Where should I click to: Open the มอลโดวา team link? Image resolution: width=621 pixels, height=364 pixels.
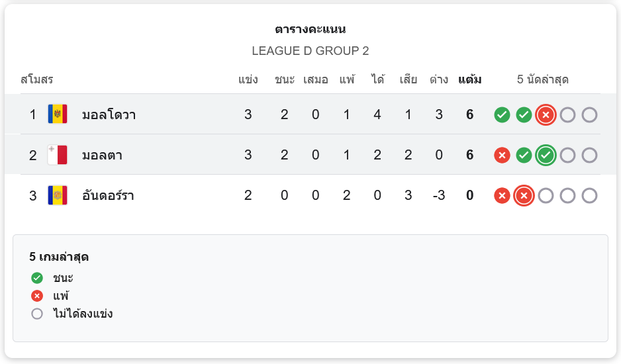(x=109, y=115)
